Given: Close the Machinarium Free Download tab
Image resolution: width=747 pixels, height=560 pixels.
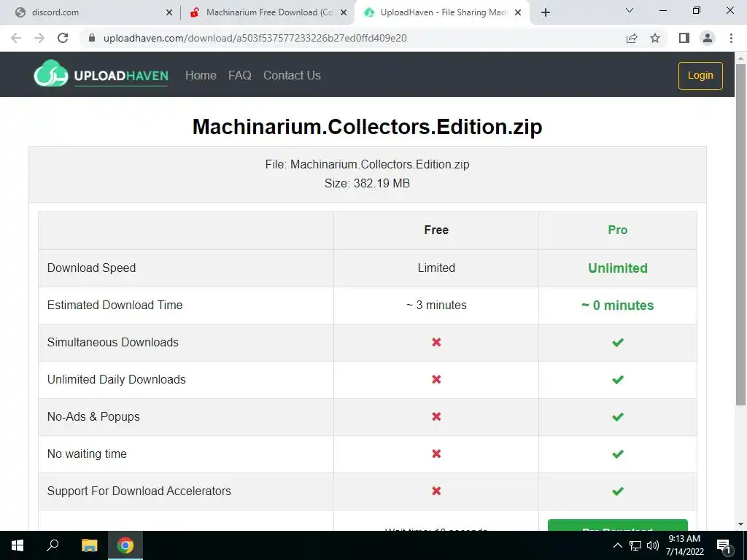Looking at the screenshot, I should point(344,13).
